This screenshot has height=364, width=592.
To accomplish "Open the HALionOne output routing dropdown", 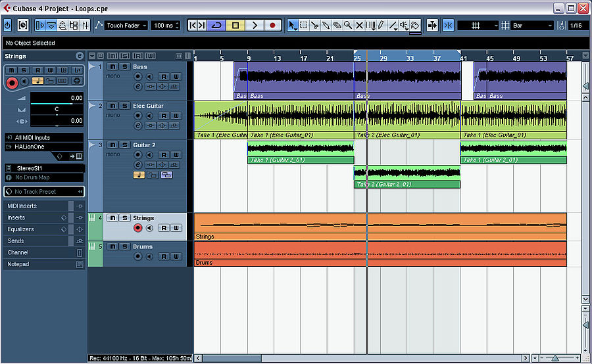I will [44, 147].
